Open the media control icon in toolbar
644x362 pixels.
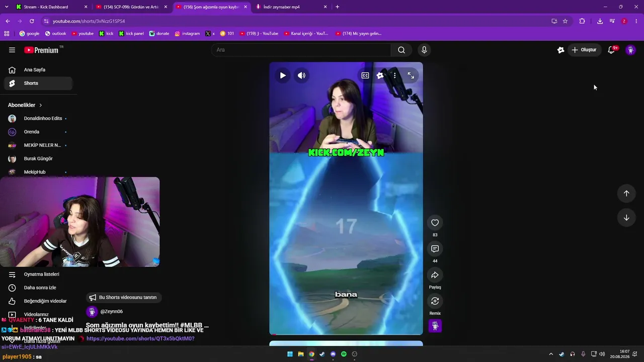click(612, 21)
